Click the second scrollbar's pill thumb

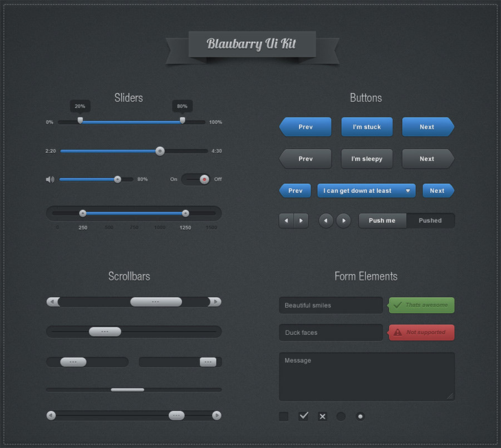[105, 332]
